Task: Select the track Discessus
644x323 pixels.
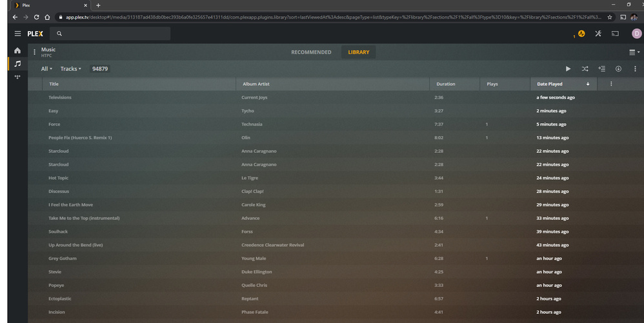Action: point(59,191)
